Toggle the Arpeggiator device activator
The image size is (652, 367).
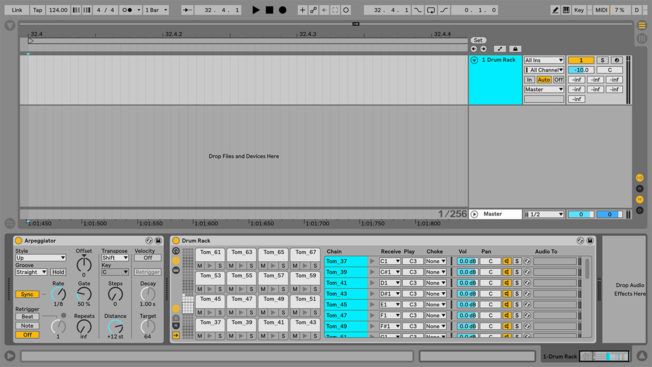coord(19,241)
